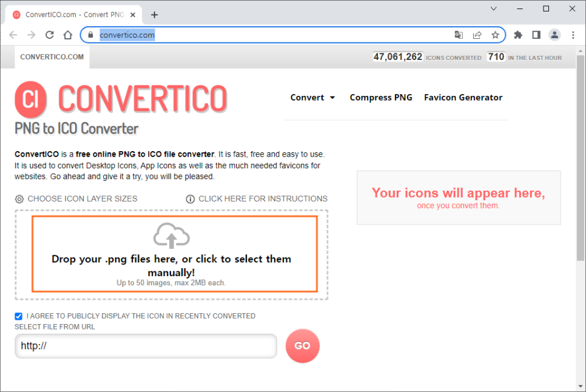Click CLICK HERE FOR INSTRUCTIONS link

click(x=263, y=199)
